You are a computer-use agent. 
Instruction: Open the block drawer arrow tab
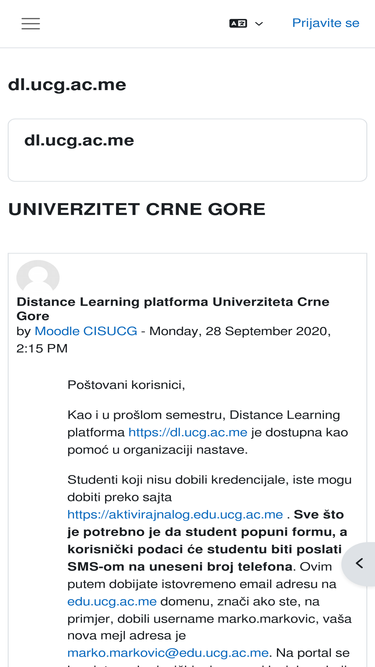click(x=359, y=564)
